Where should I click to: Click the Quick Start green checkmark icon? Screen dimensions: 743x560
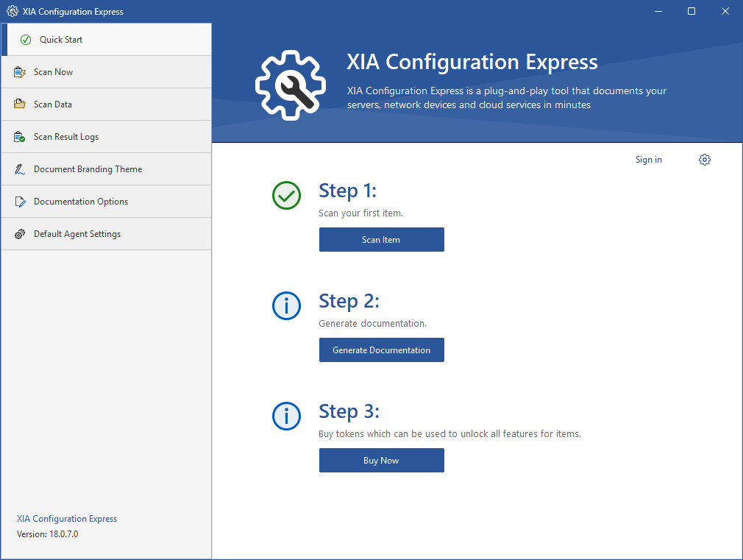[x=26, y=40]
